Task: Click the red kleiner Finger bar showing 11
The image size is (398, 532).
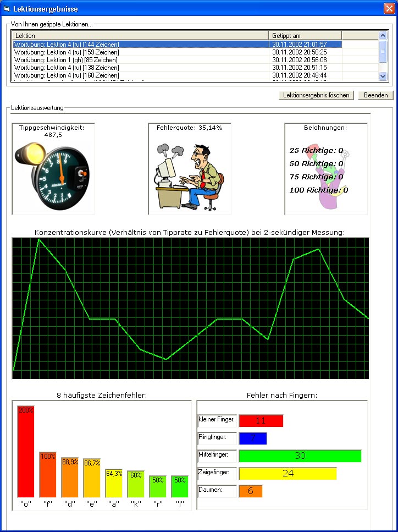Action: pyautogui.click(x=261, y=421)
